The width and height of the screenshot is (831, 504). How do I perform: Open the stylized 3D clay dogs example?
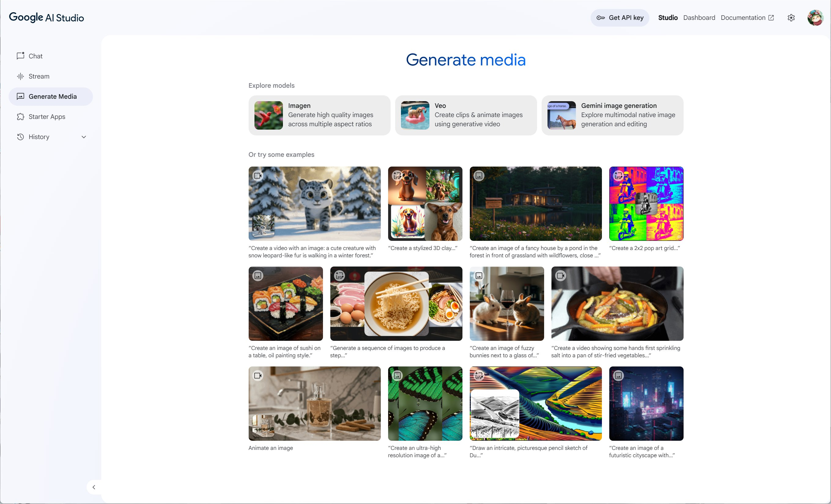tap(425, 204)
